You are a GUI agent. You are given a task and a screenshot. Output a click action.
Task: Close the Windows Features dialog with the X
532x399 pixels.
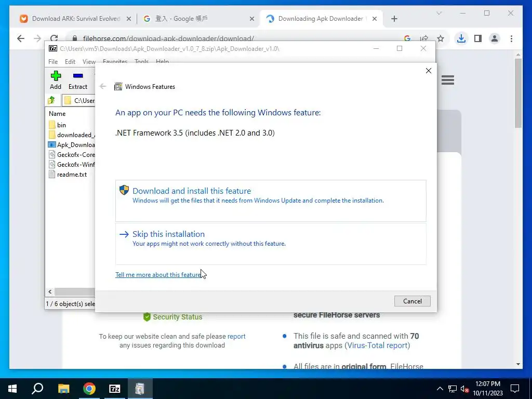tap(429, 71)
